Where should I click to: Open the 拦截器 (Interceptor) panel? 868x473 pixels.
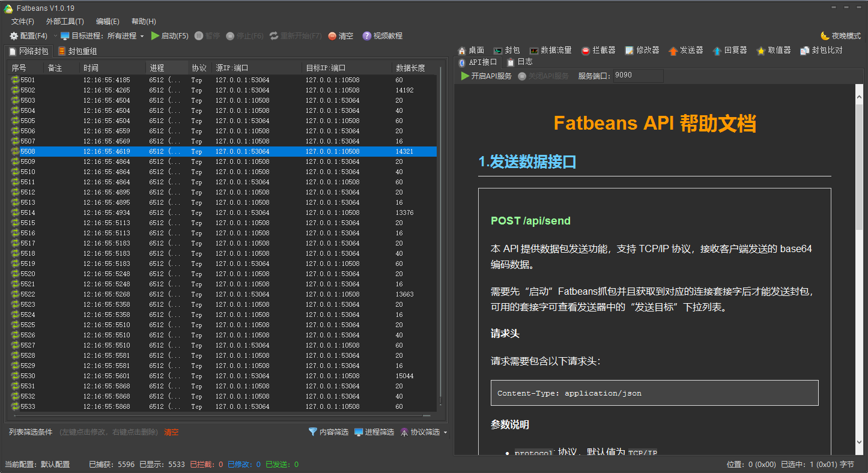(598, 50)
